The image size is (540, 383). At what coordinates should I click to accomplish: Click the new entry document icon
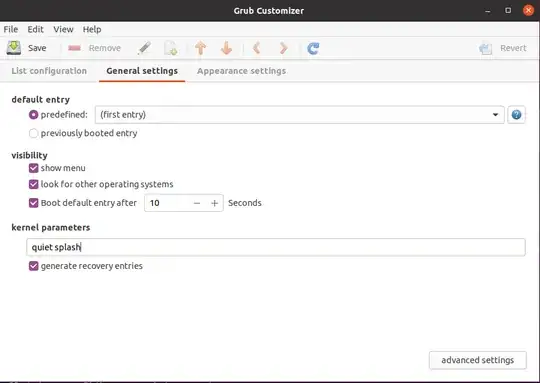pos(171,48)
